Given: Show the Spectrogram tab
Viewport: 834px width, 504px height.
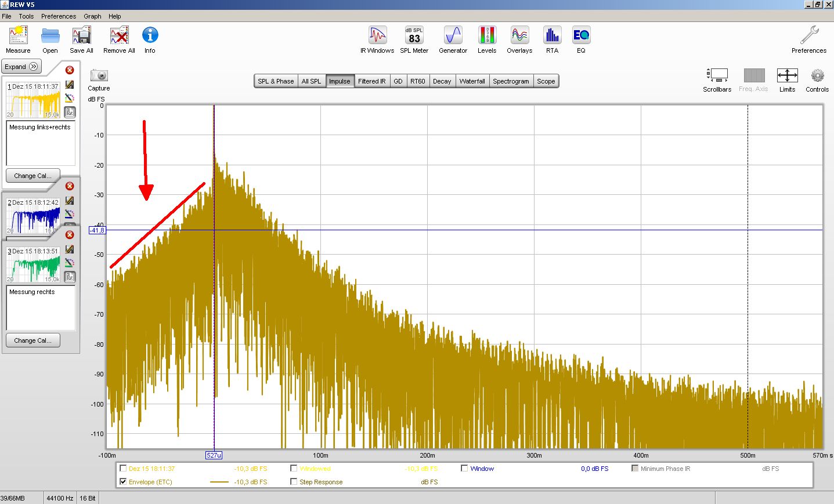Looking at the screenshot, I should click(x=511, y=81).
